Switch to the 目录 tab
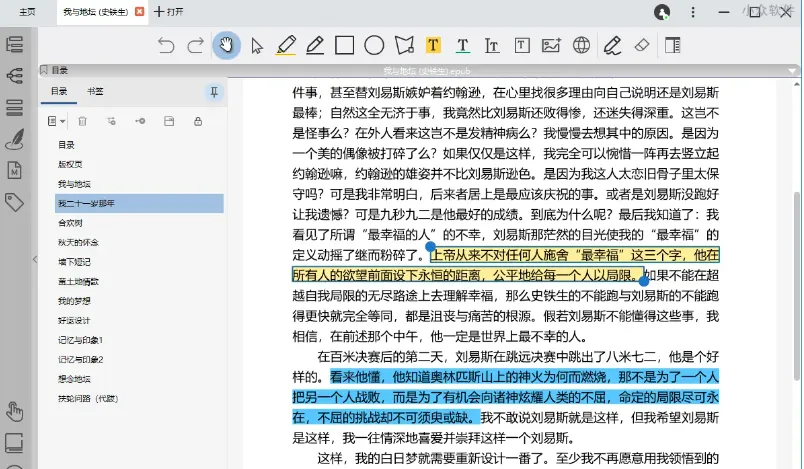 pos(59,91)
